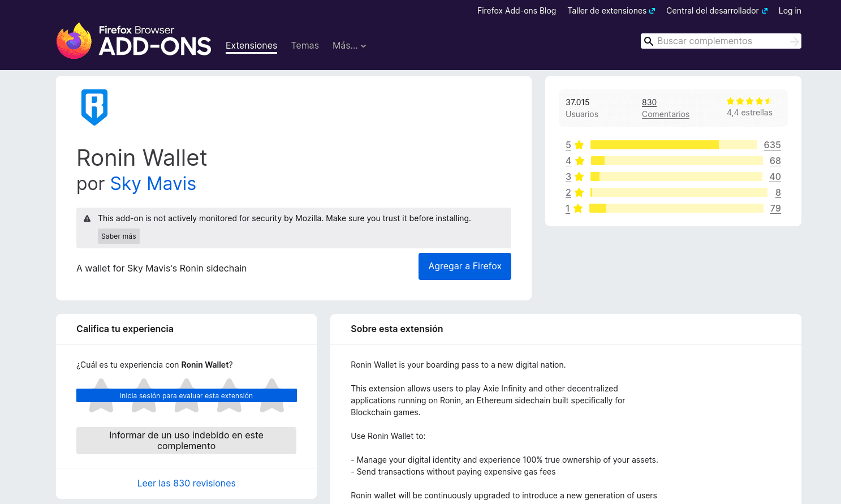Viewport: 841px width, 504px height.
Task: Click 'A wallet for Sky Mavis's Ronin sidechain' text
Action: pyautogui.click(x=161, y=269)
